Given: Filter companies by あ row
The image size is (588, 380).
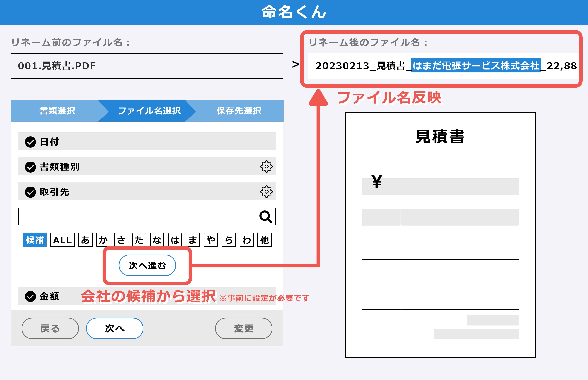Looking at the screenshot, I should [85, 240].
